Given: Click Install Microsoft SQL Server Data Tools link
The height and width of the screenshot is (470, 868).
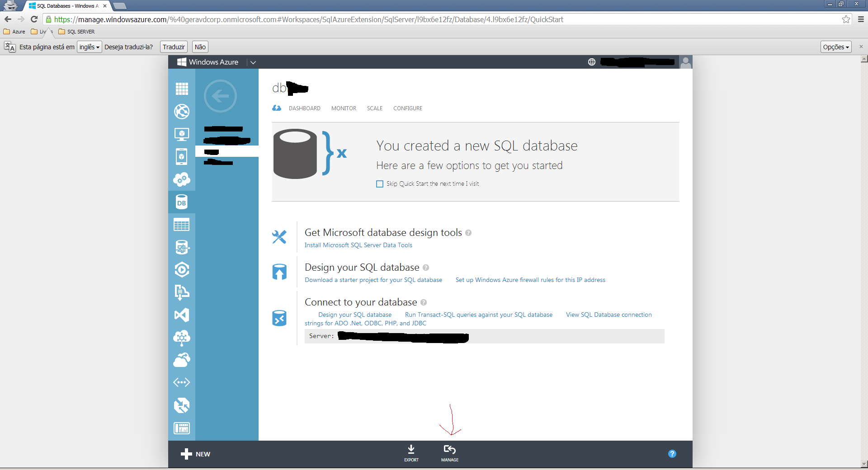Looking at the screenshot, I should (x=359, y=245).
